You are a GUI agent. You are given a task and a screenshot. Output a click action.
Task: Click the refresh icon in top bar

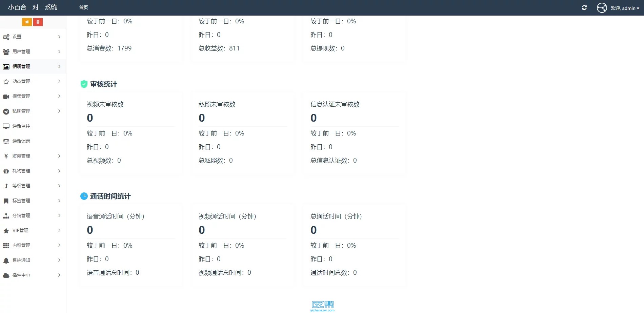click(x=584, y=7)
